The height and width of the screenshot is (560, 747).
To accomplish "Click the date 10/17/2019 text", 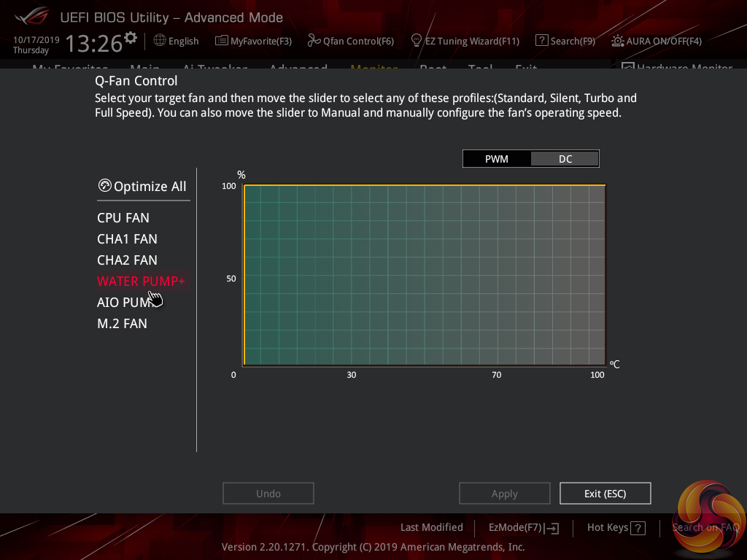I will pos(36,40).
